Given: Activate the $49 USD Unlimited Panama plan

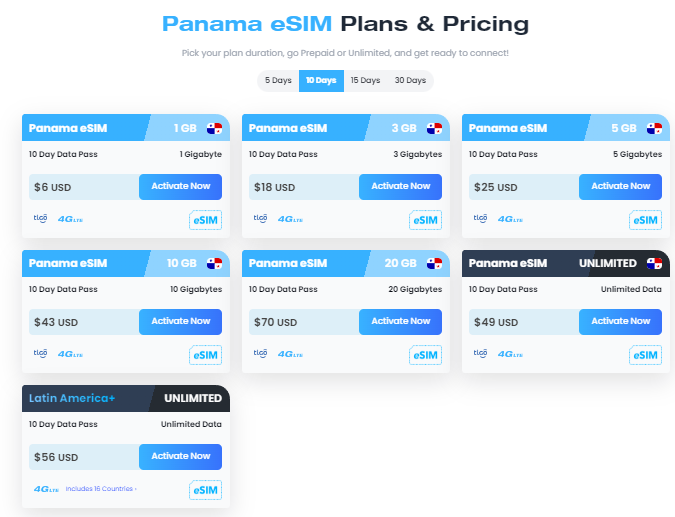Looking at the screenshot, I should (620, 322).
